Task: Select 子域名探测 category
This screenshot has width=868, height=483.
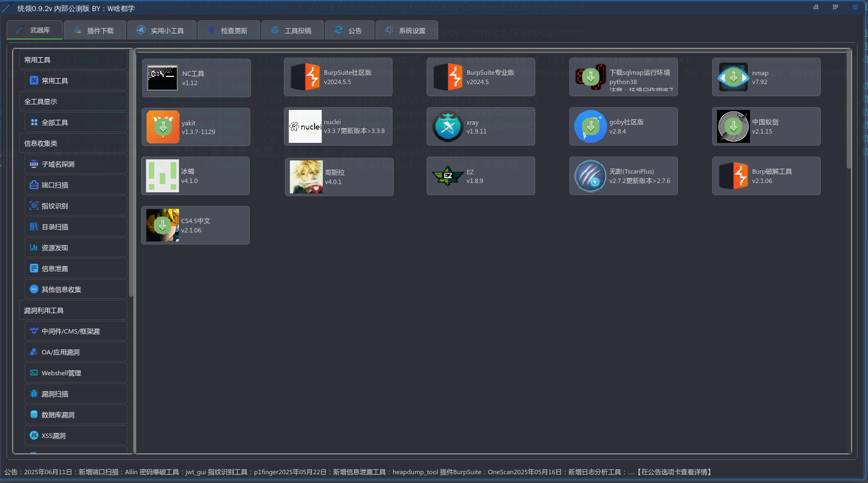Action: (x=76, y=164)
